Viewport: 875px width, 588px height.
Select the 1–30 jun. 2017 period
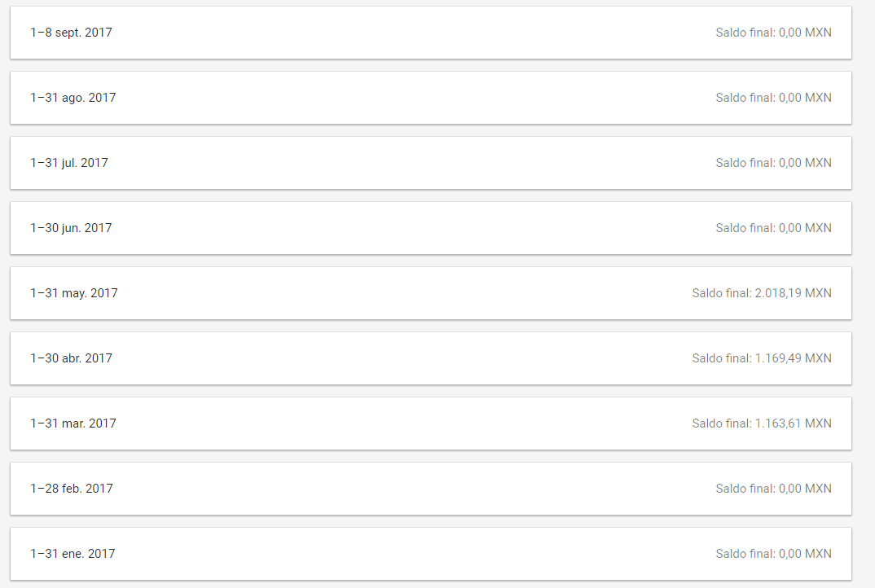431,228
